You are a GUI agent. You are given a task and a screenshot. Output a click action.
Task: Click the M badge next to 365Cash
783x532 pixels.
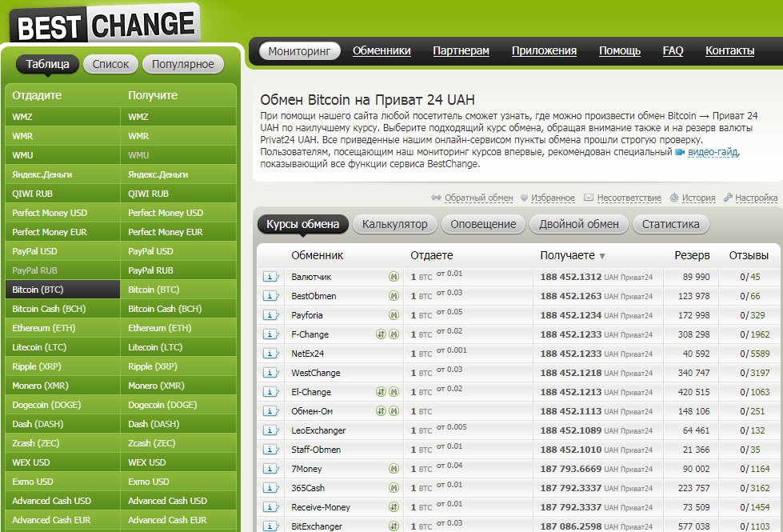(394, 488)
